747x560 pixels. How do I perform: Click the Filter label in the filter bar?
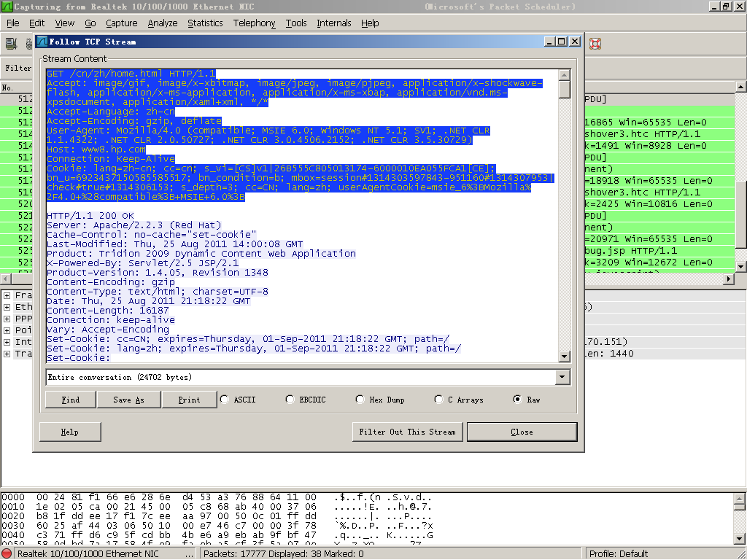point(18,68)
